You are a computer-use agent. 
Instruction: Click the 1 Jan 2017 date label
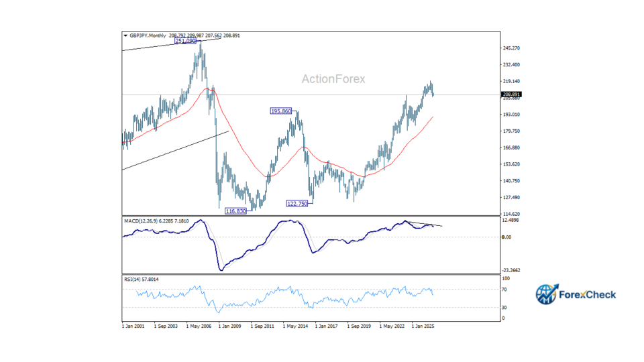click(327, 326)
